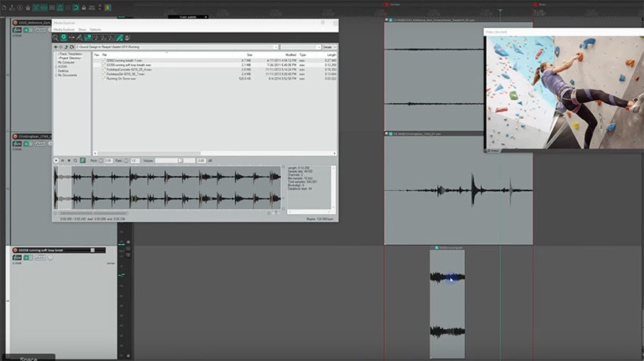Refresh the Media Explorer folder listing

point(71,47)
